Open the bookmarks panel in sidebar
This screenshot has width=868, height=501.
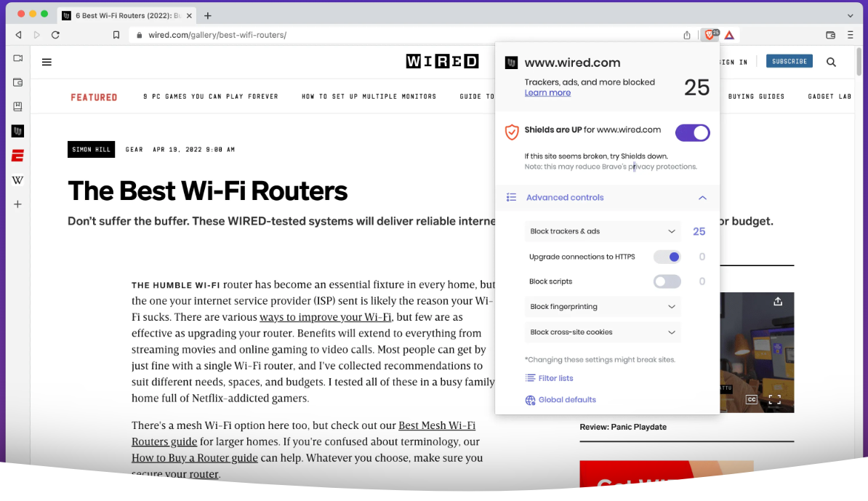coord(17,106)
